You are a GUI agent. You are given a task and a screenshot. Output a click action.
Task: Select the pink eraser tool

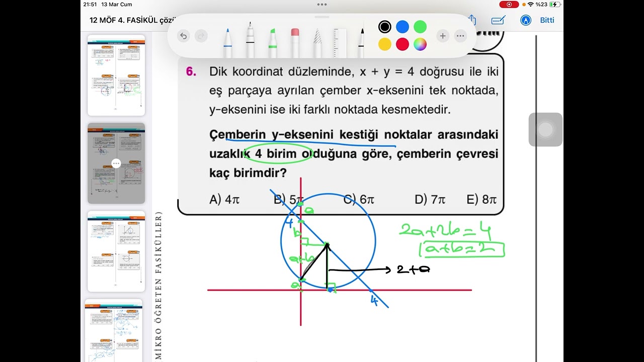click(x=295, y=42)
